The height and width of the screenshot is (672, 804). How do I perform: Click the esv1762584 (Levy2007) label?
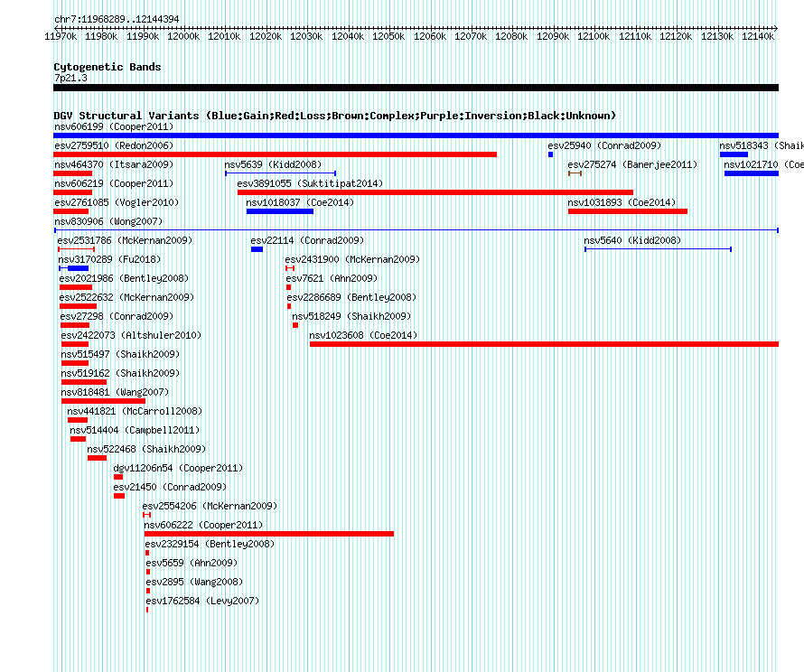coord(202,601)
